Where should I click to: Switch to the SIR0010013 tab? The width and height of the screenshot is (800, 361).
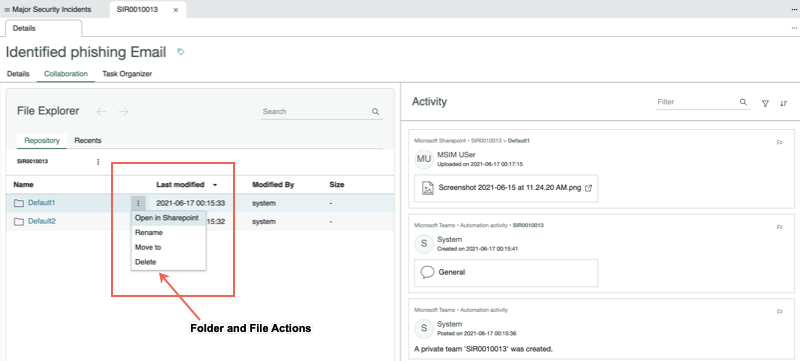pyautogui.click(x=137, y=9)
